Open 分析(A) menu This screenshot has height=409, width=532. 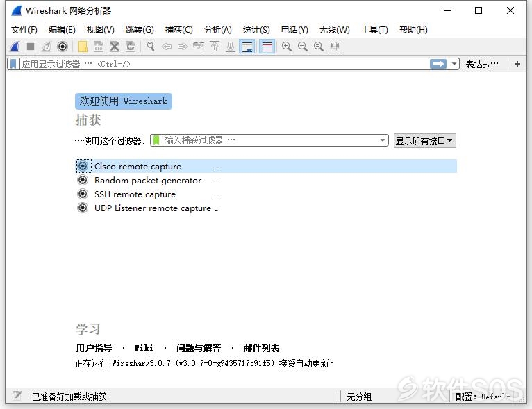[218, 30]
